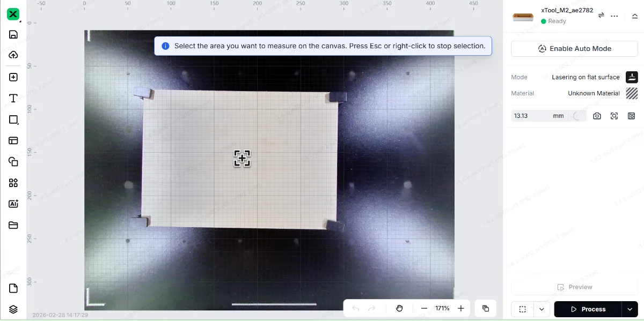Click the xTool M2 device thumbnail
644x321 pixels.
click(523, 16)
